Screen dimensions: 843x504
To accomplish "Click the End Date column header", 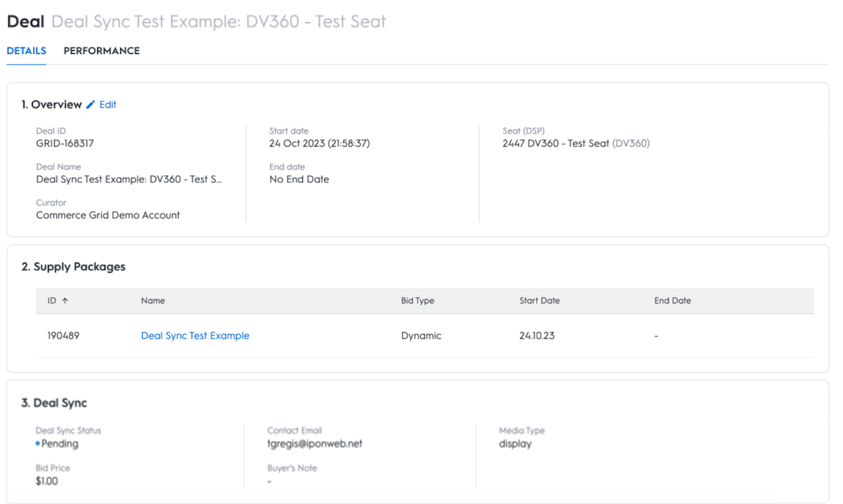I will 672,301.
